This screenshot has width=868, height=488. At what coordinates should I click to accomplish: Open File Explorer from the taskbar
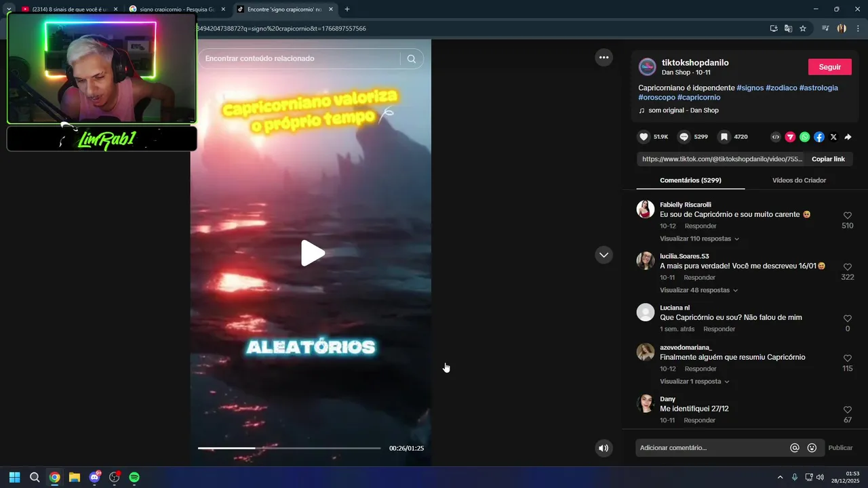75,477
